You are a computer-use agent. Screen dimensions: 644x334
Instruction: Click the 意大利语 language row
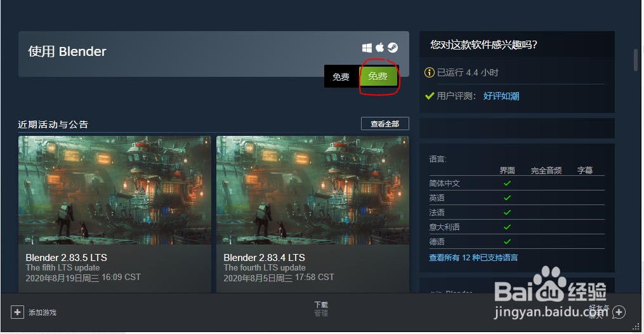[516, 227]
